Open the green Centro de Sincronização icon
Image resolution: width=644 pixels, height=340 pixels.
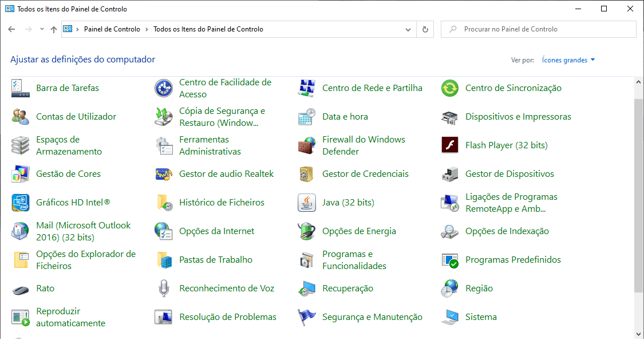click(x=450, y=88)
